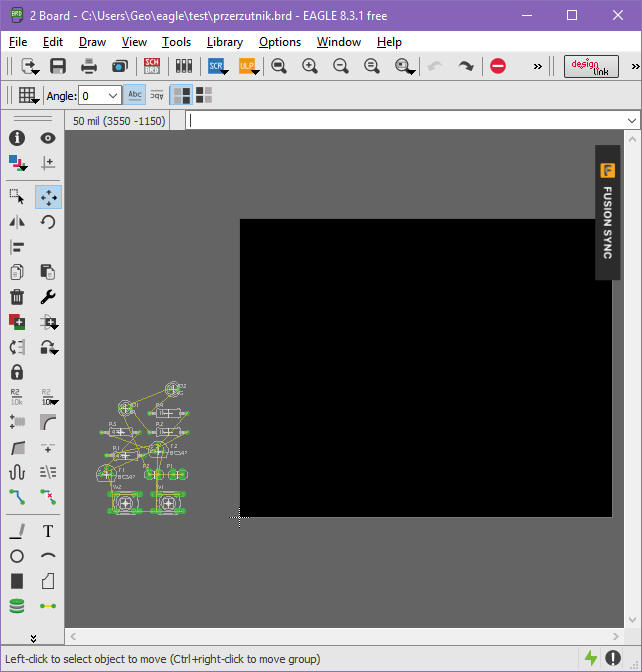Open the grid settings dropdown

pyautogui.click(x=27, y=96)
